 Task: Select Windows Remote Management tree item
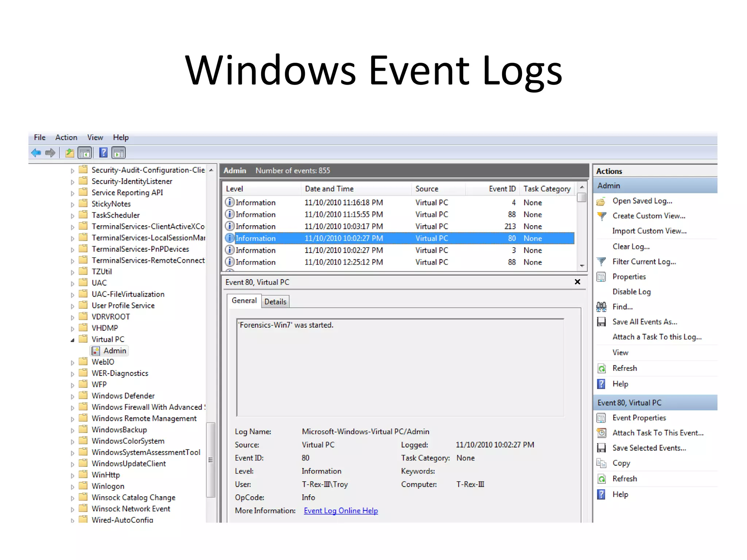pyautogui.click(x=144, y=419)
